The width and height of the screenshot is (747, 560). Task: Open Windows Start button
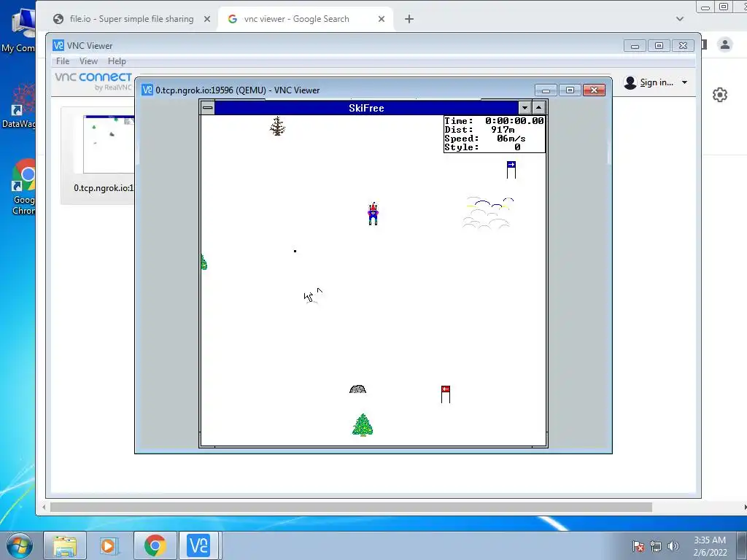point(19,545)
